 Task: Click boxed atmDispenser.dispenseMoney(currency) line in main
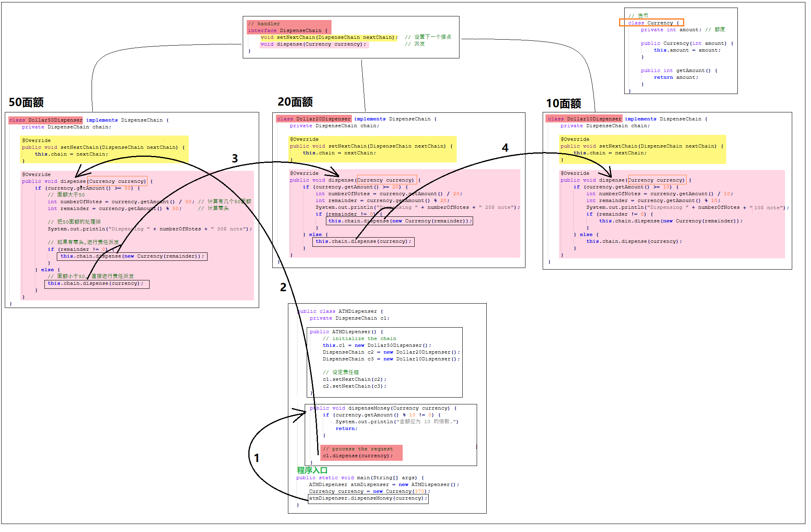tap(368, 498)
